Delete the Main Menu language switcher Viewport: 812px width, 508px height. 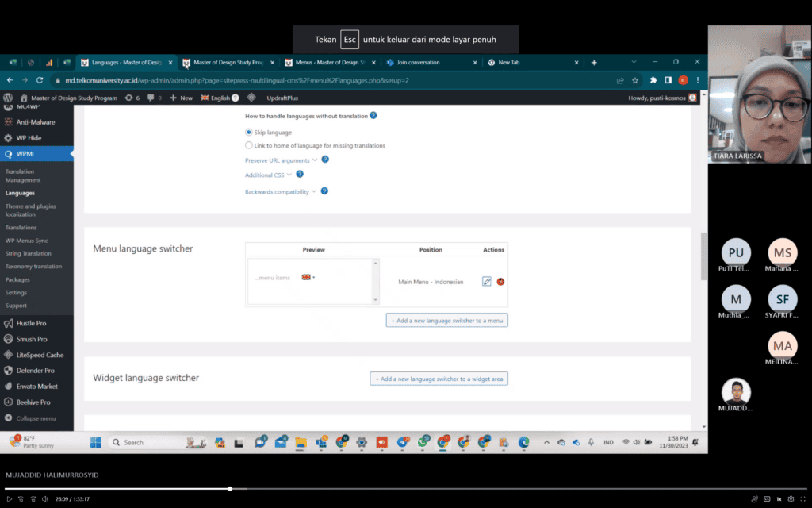[500, 282]
